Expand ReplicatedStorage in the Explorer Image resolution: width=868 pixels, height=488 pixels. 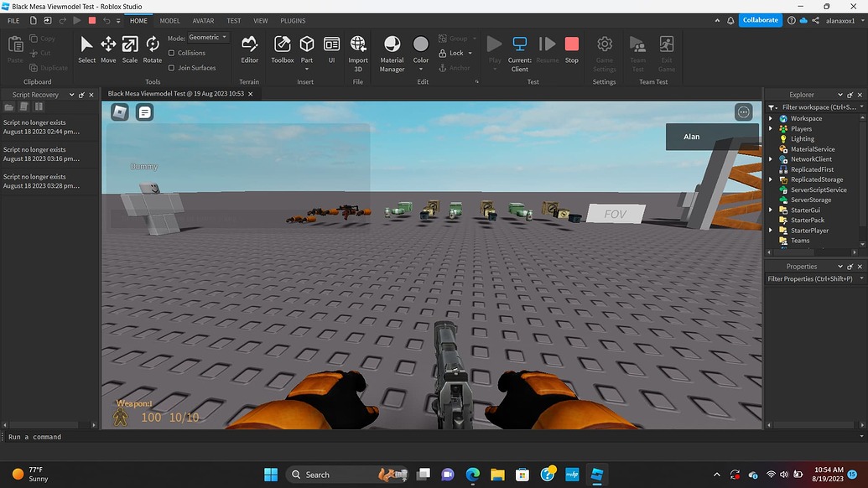770,179
